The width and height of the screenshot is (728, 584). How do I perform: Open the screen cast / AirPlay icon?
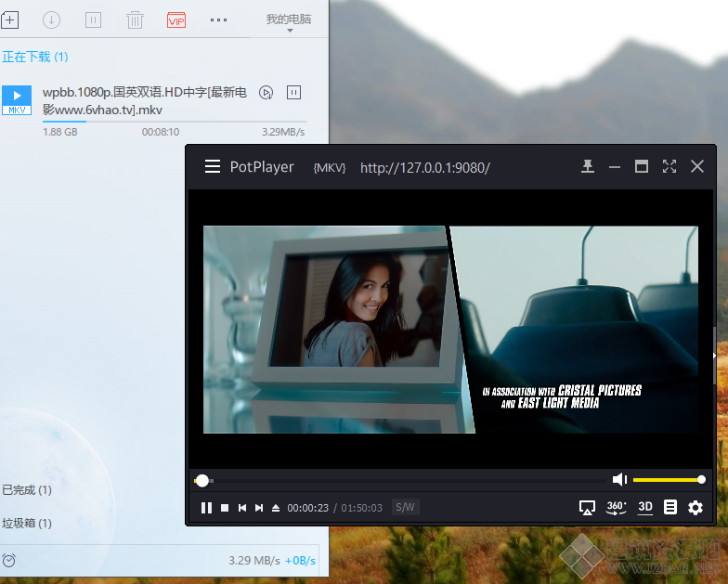(x=587, y=507)
